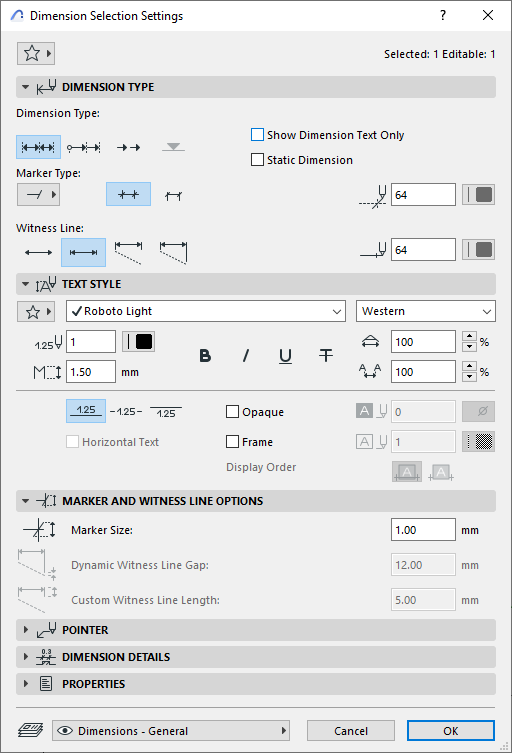Open the black text pen color swatch
512x753 pixels.
138,342
